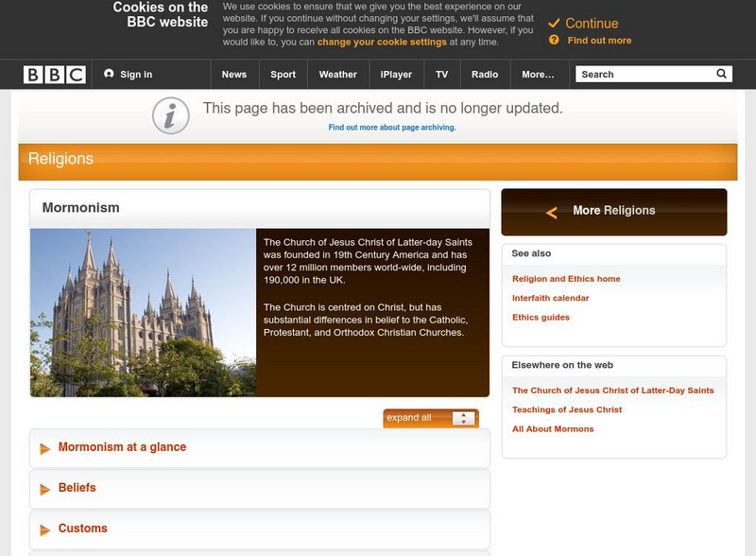Click Continue to accept cookies
Viewport: 756px width, 556px height.
point(592,23)
